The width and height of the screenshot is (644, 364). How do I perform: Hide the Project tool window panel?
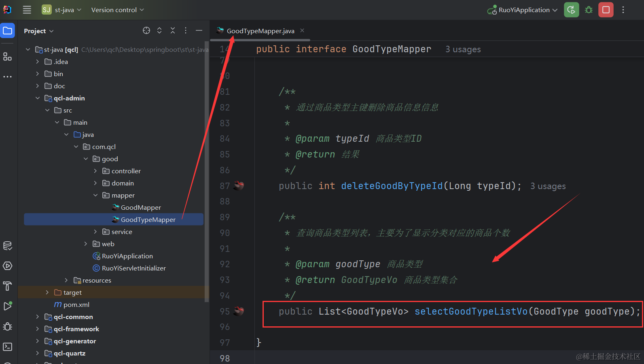199,31
